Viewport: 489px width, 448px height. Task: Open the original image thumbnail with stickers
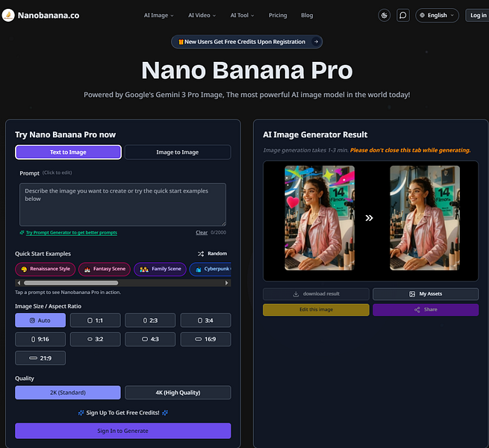(x=320, y=218)
